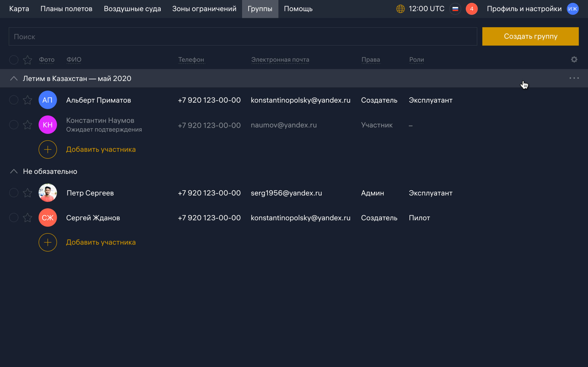Toggle select-all circle in table header
This screenshot has width=588, height=367.
coord(14,60)
